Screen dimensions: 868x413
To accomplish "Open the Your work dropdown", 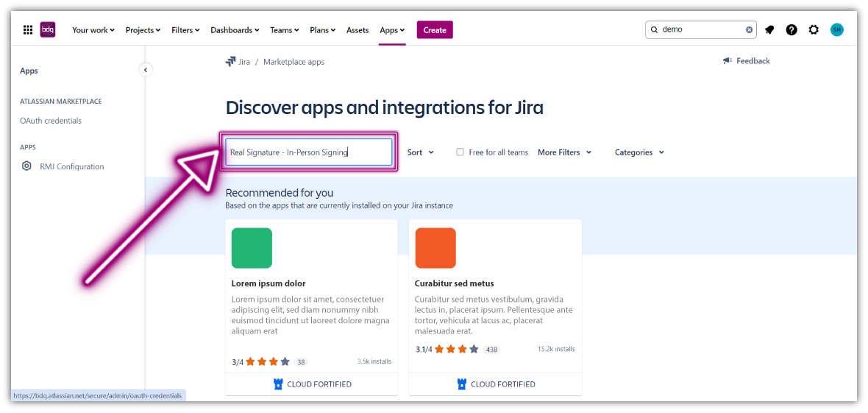I will [x=93, y=30].
